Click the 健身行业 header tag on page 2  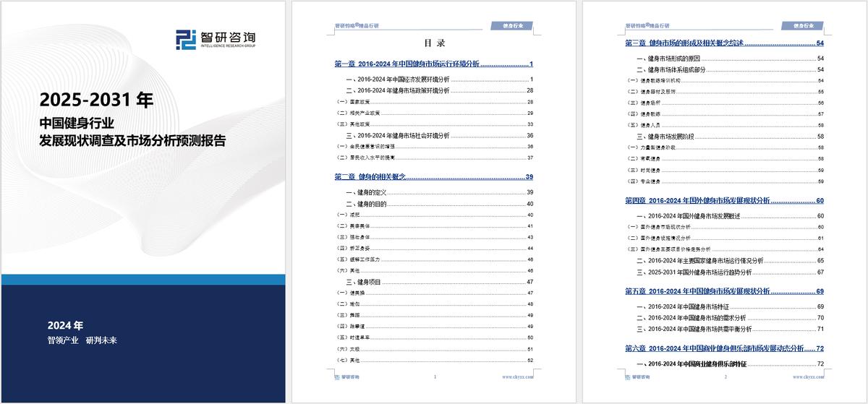(802, 25)
